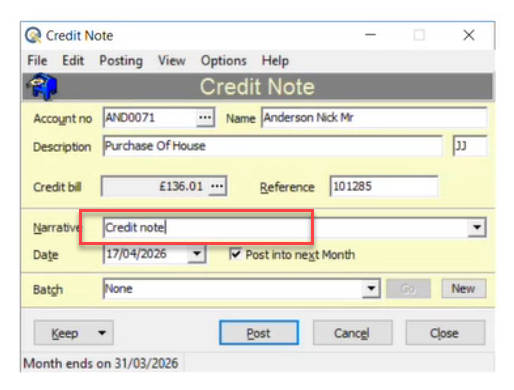Image resolution: width=514 pixels, height=390 pixels.
Task: Open the Date picker dropdown arrow
Action: (196, 254)
